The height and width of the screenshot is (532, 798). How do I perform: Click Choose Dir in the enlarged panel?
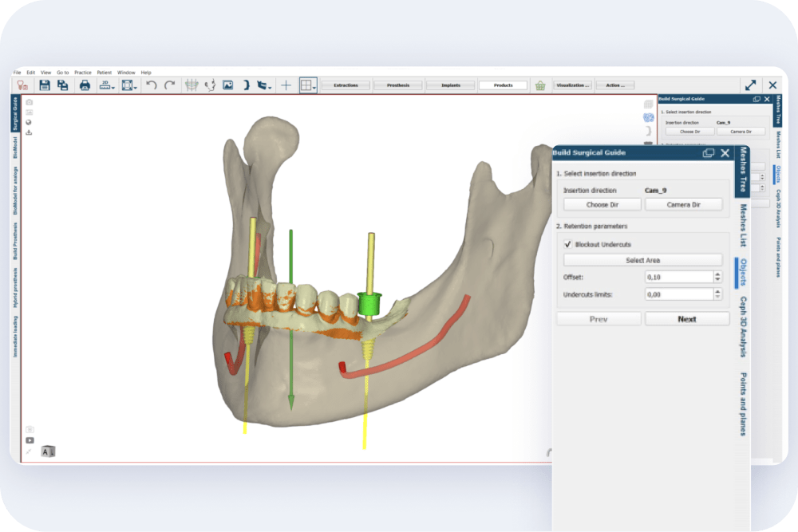tap(602, 204)
